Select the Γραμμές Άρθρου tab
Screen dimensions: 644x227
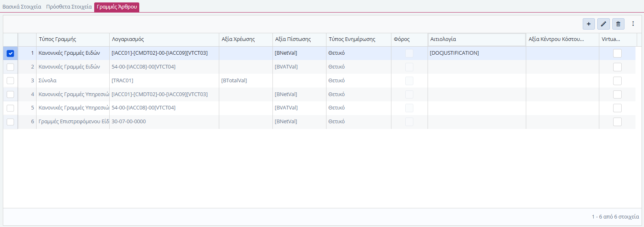click(117, 7)
